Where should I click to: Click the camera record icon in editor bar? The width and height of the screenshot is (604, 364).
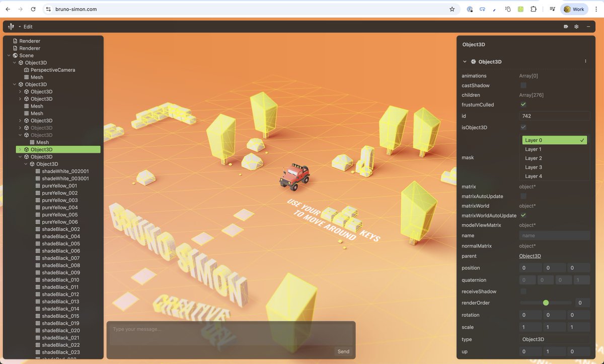(x=566, y=27)
